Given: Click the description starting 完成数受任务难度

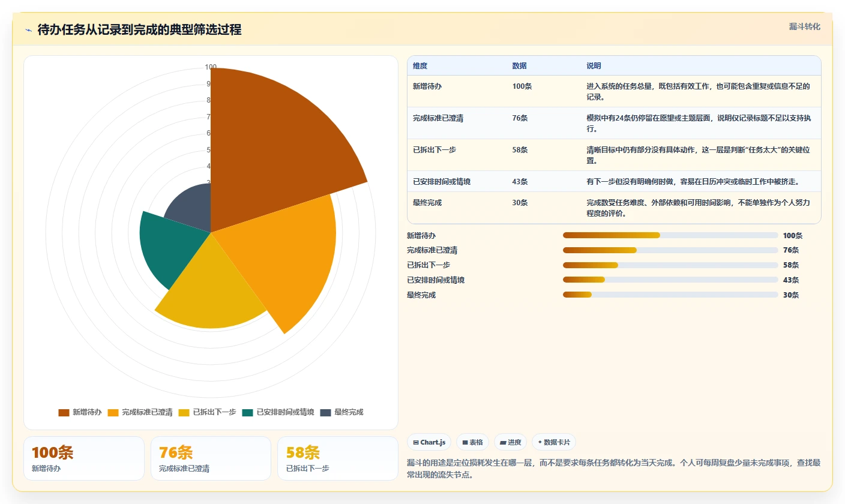Looking at the screenshot, I should coord(698,208).
